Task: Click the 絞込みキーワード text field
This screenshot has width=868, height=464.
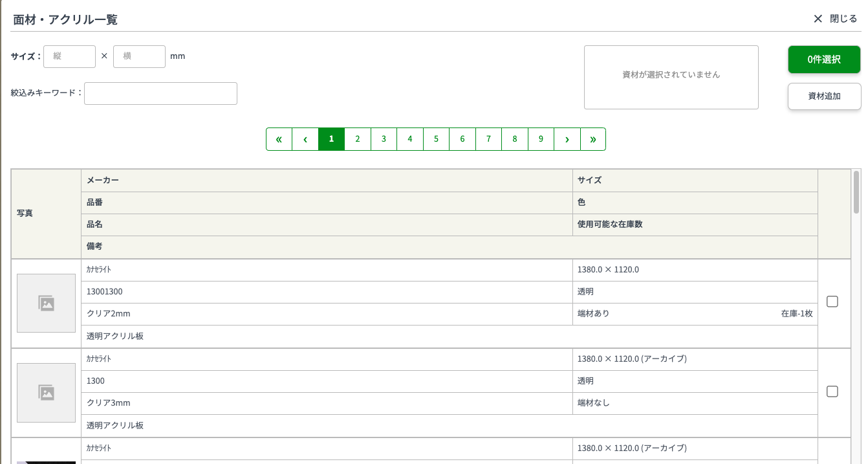Action: [x=160, y=93]
